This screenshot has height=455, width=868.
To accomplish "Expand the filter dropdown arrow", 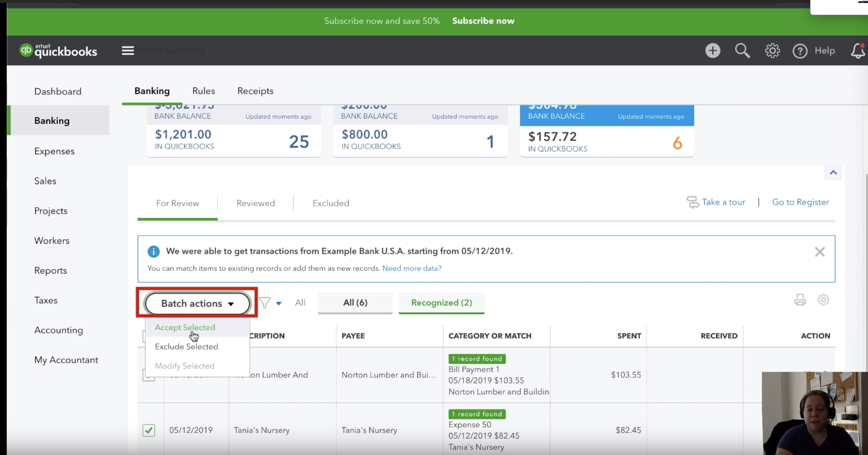I will click(279, 303).
